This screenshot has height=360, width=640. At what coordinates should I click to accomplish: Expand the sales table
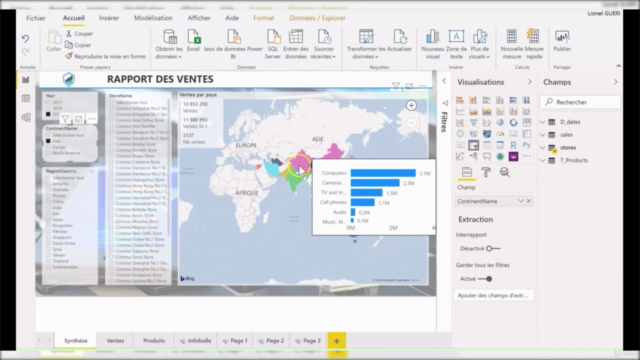[x=543, y=135]
